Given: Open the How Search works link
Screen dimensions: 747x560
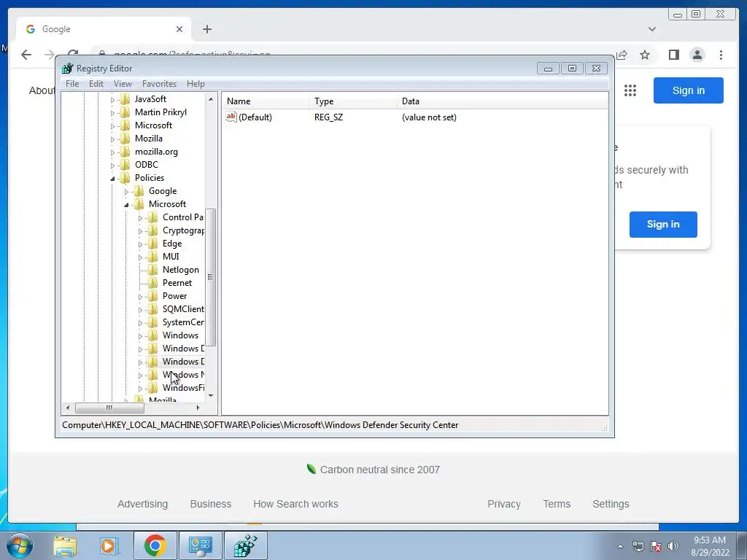Looking at the screenshot, I should tap(296, 504).
